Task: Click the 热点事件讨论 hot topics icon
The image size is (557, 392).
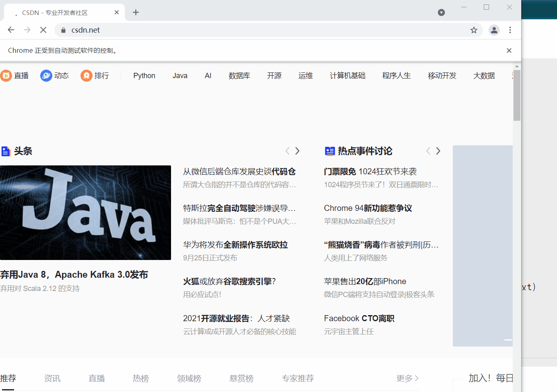Action: pyautogui.click(x=330, y=151)
